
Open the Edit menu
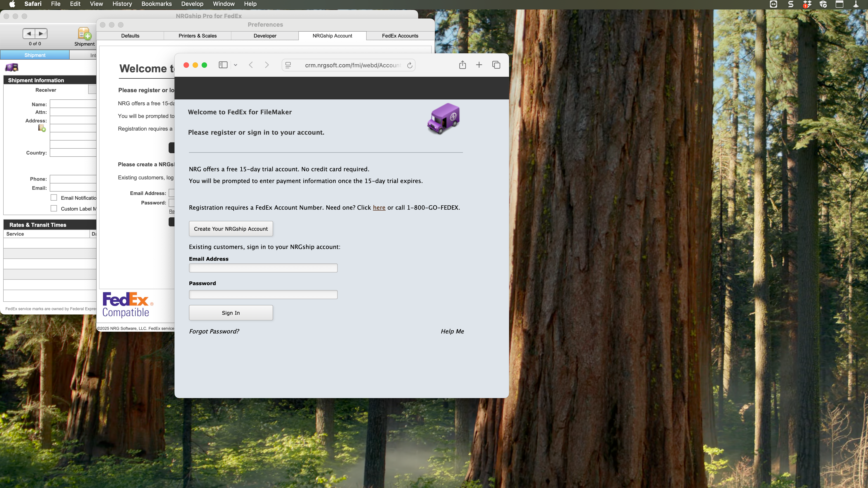click(75, 4)
